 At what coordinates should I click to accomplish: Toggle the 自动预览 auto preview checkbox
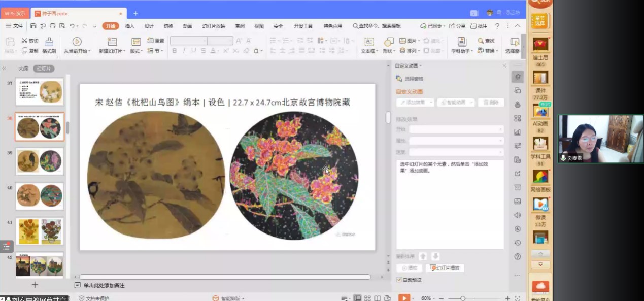(x=399, y=280)
